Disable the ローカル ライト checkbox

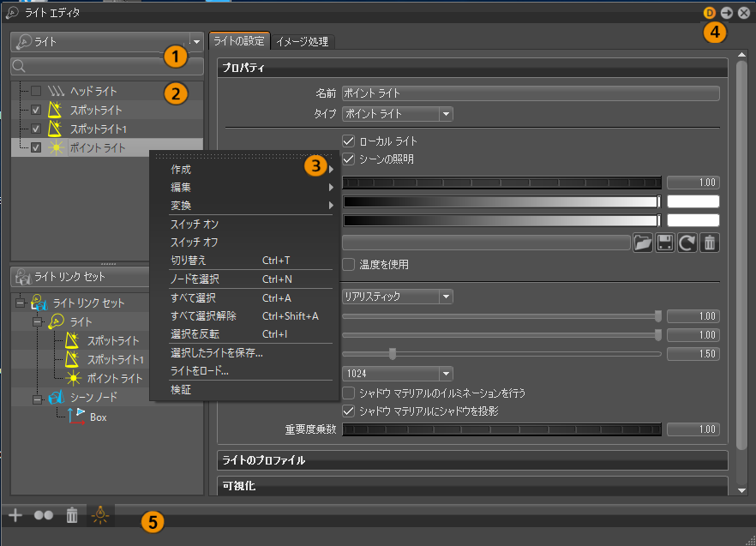pyautogui.click(x=348, y=141)
